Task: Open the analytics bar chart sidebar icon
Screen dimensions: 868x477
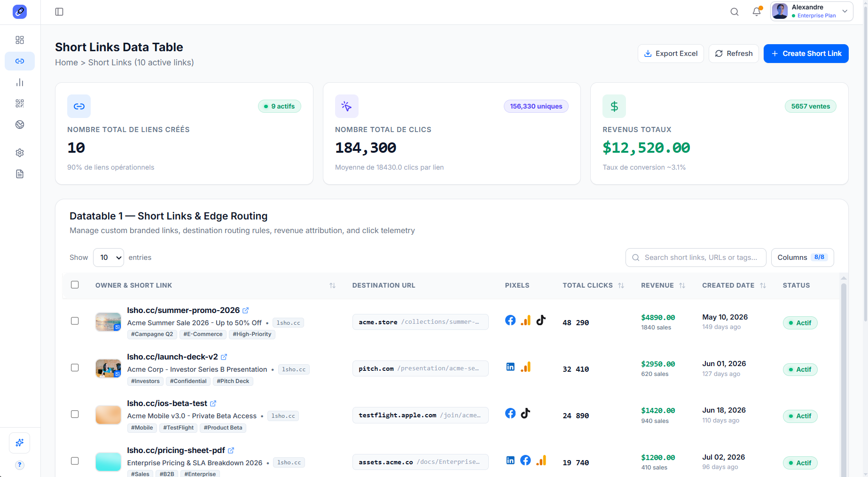Action: 20,82
